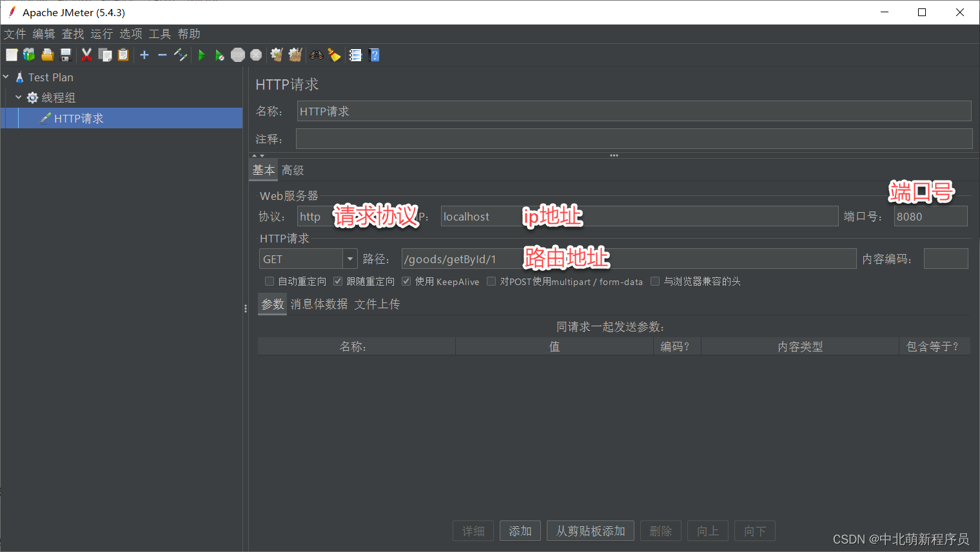Click the 端口号 field containing 8080

pos(931,217)
